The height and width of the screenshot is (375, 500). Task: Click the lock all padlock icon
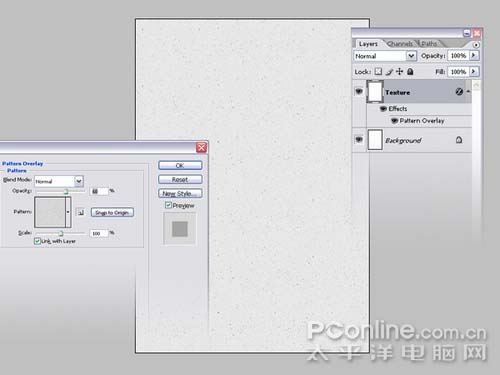[x=410, y=71]
